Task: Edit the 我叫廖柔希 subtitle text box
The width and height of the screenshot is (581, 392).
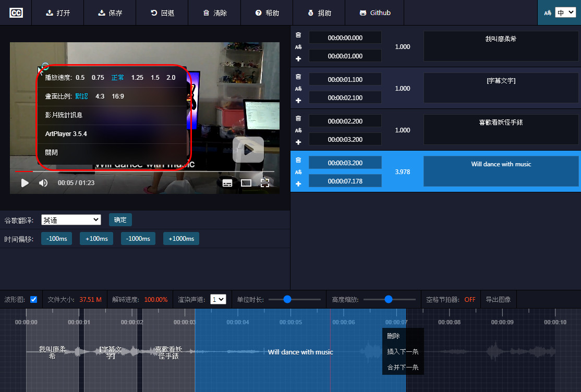Action: point(501,46)
